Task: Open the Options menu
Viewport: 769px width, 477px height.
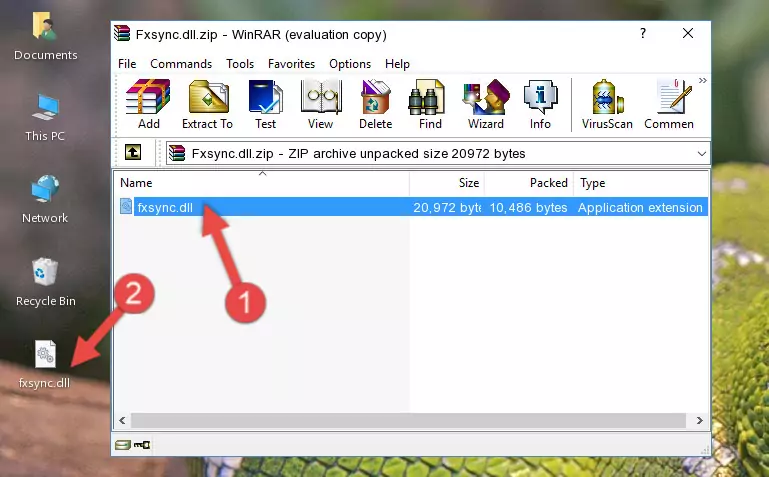Action: [x=350, y=64]
